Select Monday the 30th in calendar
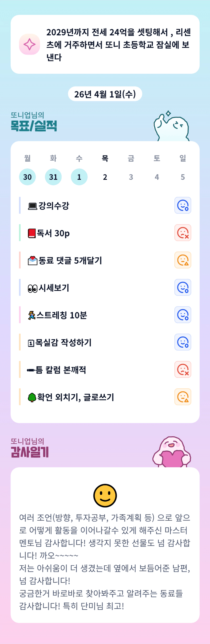The height and width of the screenshot is (644, 210). [27, 177]
